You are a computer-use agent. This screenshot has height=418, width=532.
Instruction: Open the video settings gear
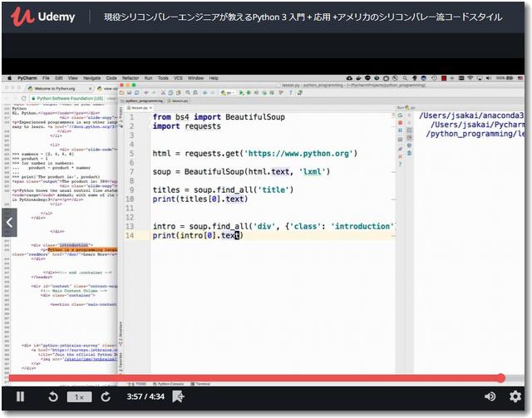click(515, 397)
